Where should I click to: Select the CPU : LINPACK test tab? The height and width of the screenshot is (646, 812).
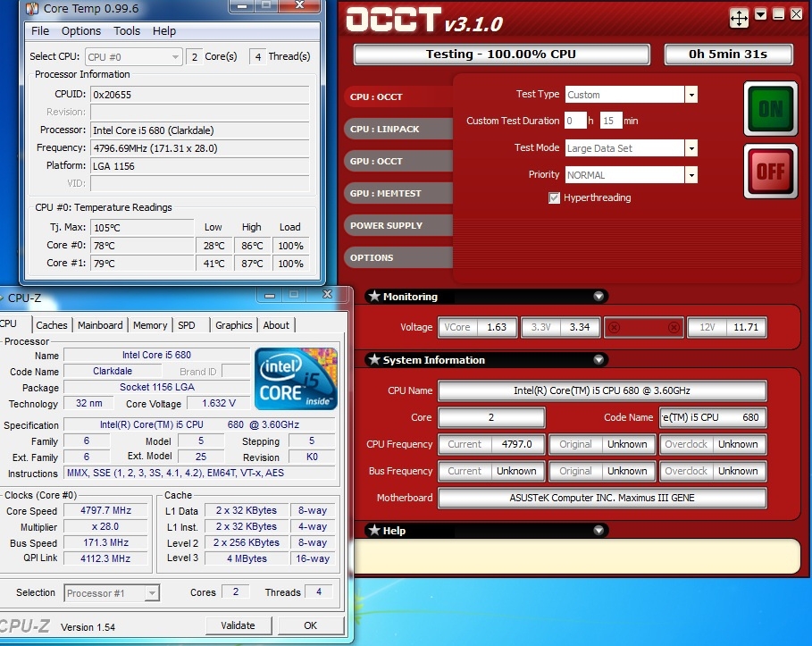point(398,129)
